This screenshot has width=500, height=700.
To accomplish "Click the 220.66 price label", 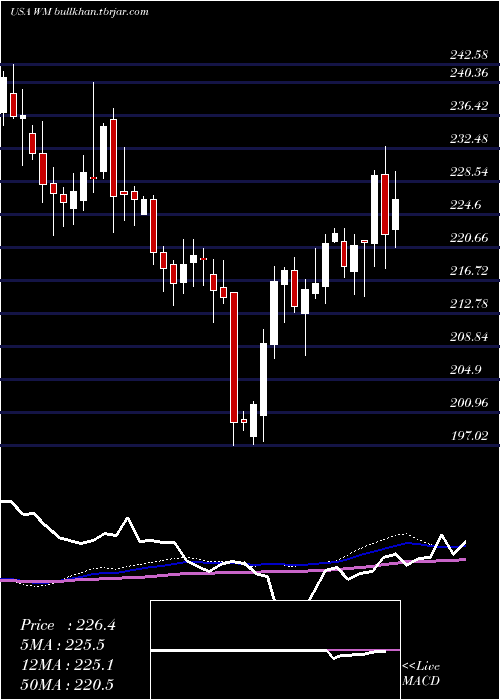I will click(469, 238).
